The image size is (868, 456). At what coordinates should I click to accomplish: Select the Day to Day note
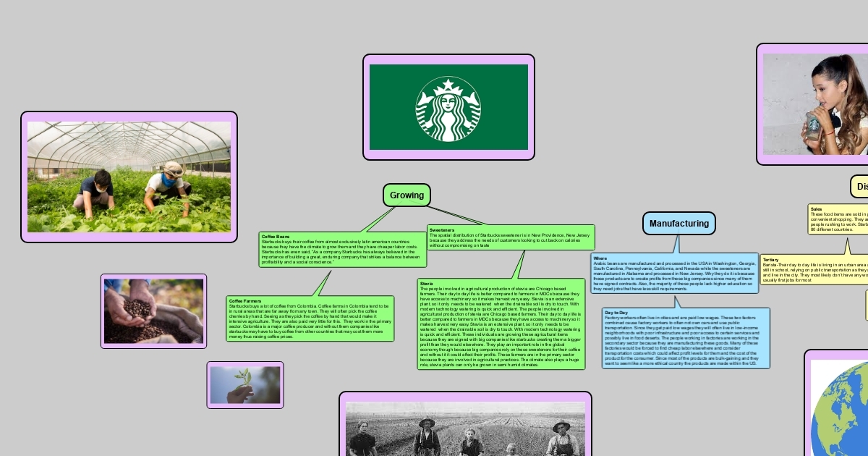click(x=685, y=338)
